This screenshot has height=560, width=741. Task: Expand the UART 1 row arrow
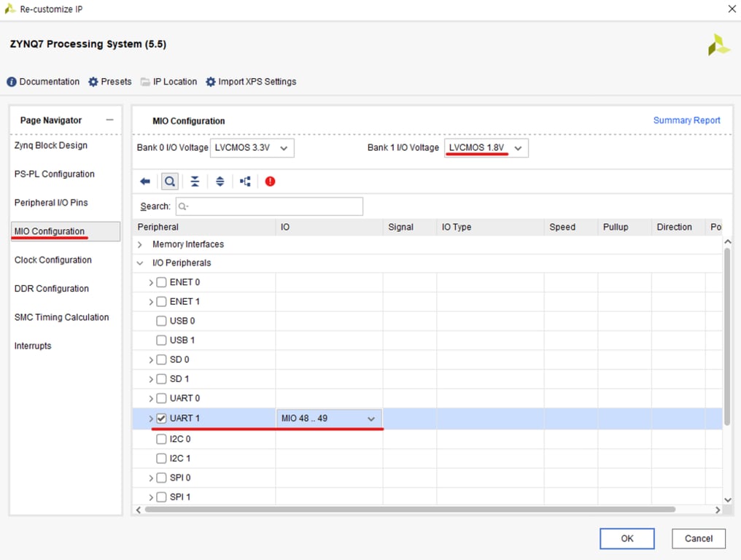tap(151, 419)
